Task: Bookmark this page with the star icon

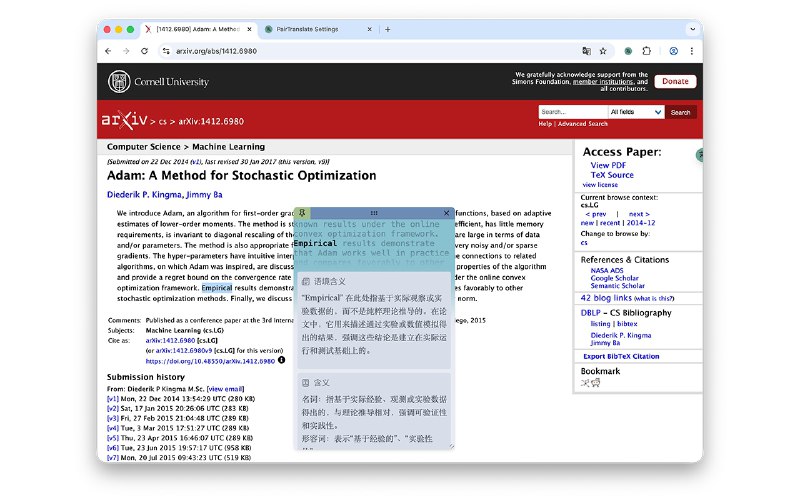Action: 603,50
